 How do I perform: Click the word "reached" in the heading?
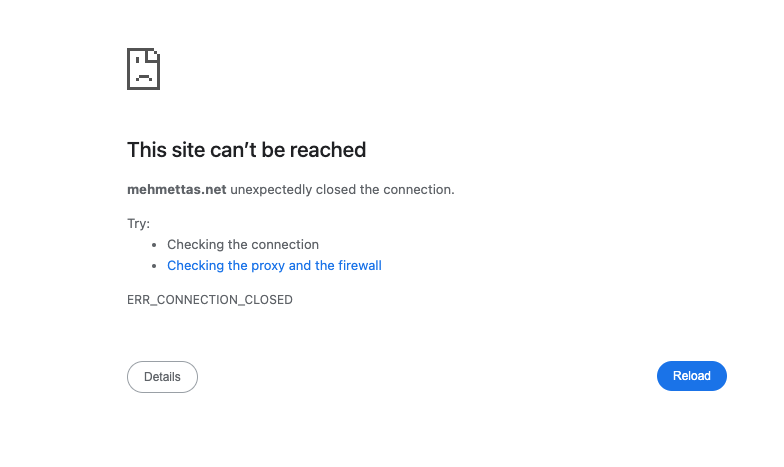coord(329,150)
